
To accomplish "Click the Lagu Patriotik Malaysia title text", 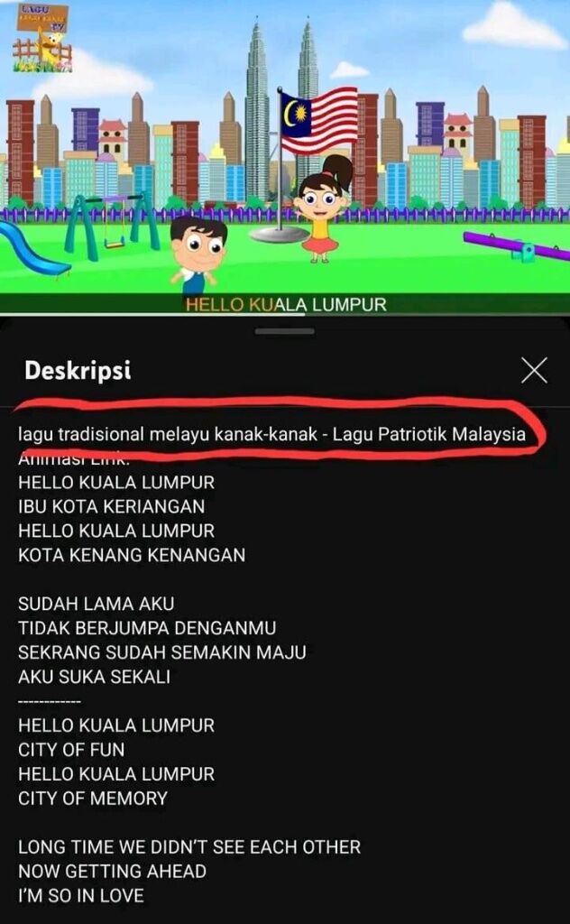I will pyautogui.click(x=429, y=434).
